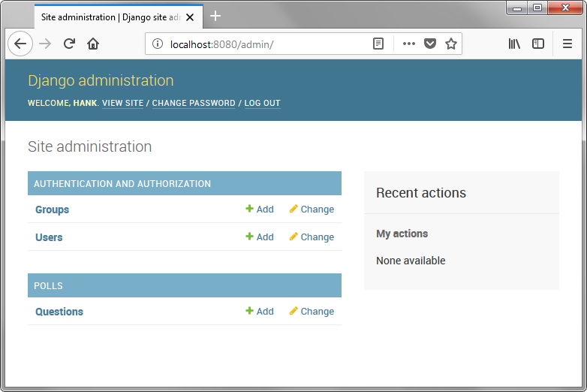Open the Library bookshelf icon
Image resolution: width=587 pixels, height=392 pixels.
pos(514,44)
